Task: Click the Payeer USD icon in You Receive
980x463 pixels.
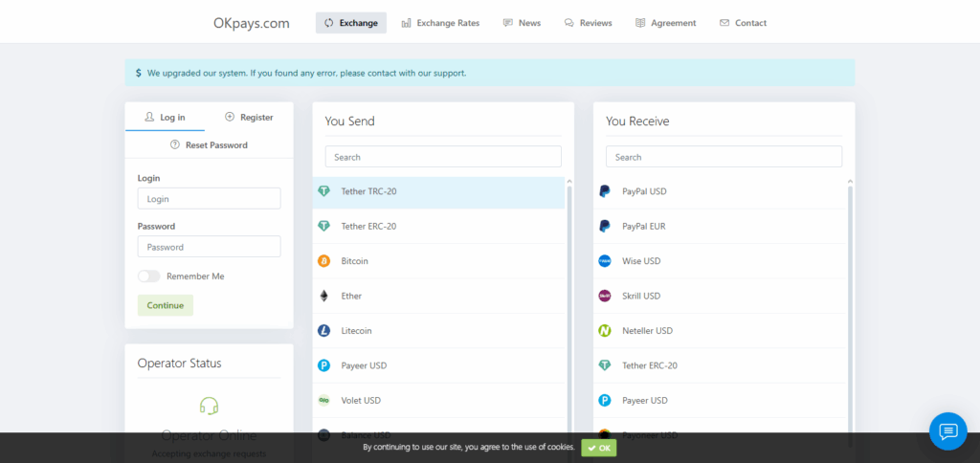Action: coord(605,401)
